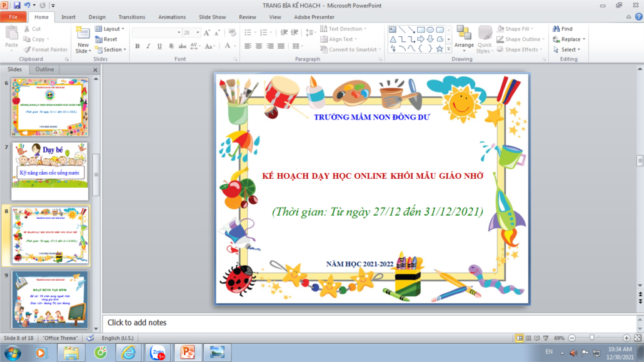Save the presentation from the quick access toolbar
The height and width of the screenshot is (362, 644).
click(x=16, y=5)
